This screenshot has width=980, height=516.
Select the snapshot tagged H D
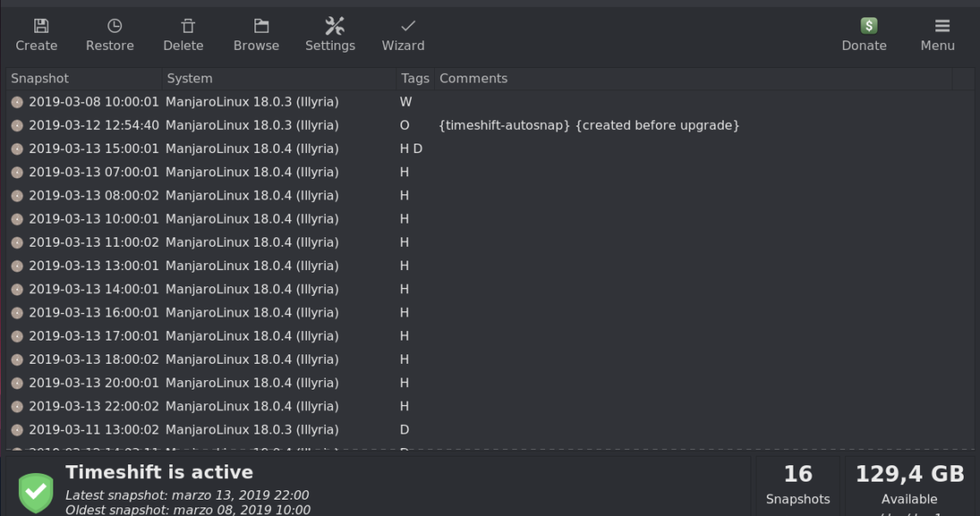94,149
